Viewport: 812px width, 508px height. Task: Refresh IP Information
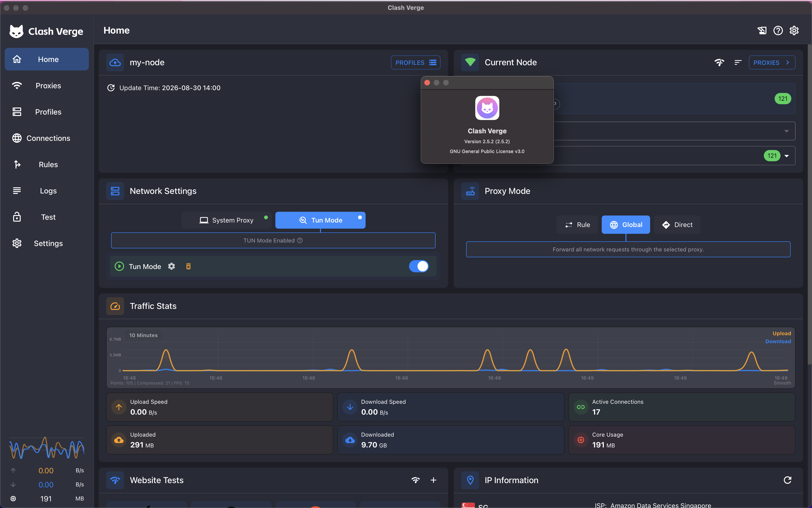pos(788,480)
